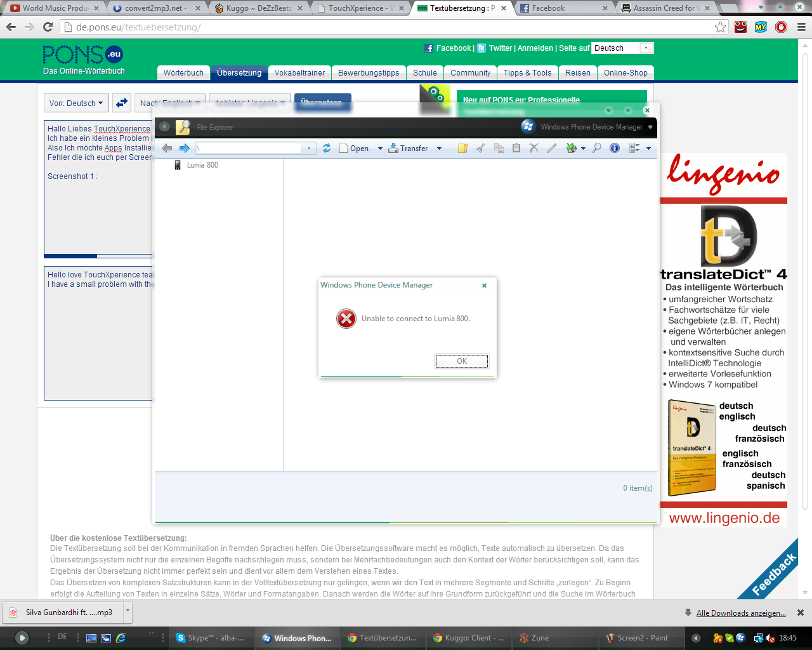Refresh the Device Manager file list
812x650 pixels.
point(327,148)
